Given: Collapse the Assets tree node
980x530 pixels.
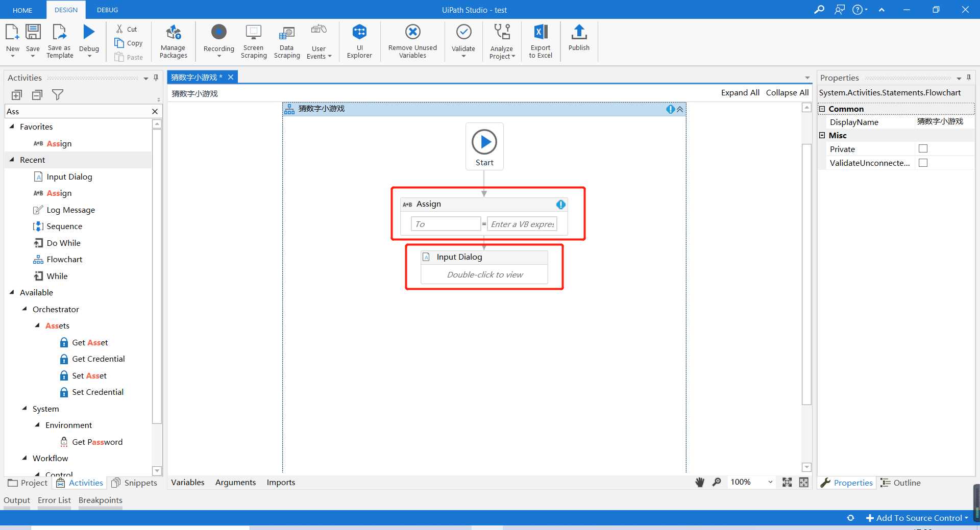Looking at the screenshot, I should pyautogui.click(x=37, y=325).
